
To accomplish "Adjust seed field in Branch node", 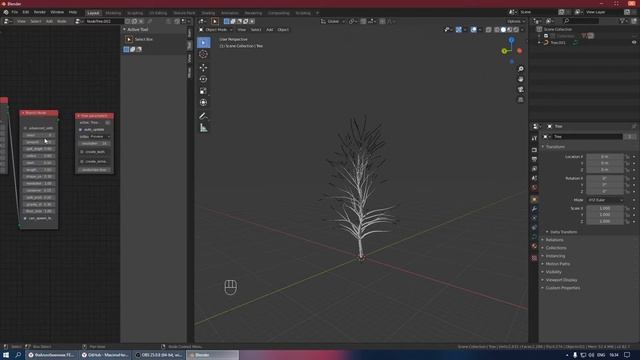I will pos(39,135).
